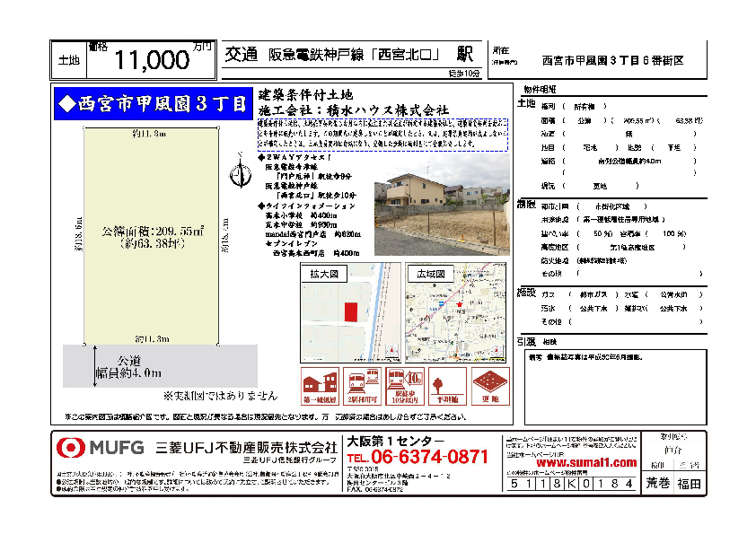Open the enlarged map (拡大図) thumbnail
756x534 pixels.
(x=352, y=314)
